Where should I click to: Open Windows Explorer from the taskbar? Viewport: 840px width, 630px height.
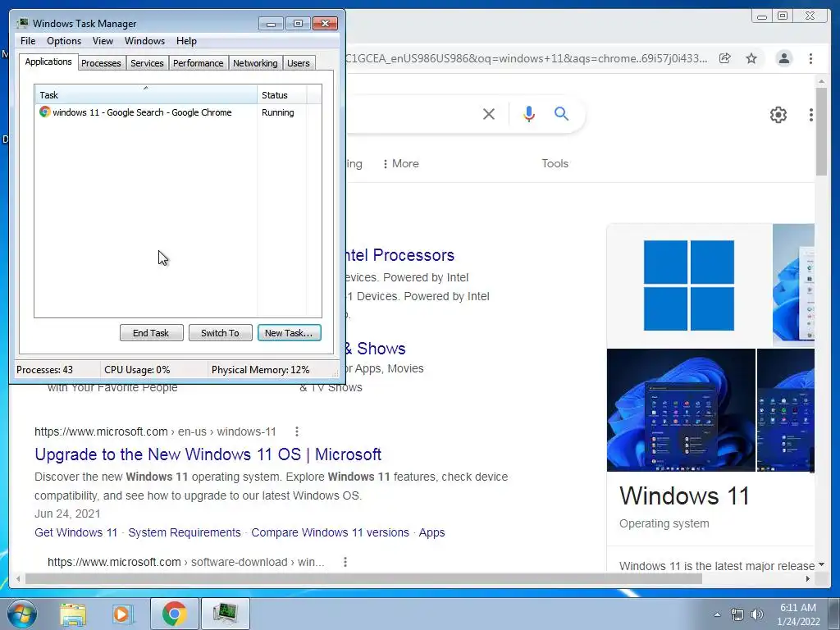click(x=73, y=614)
